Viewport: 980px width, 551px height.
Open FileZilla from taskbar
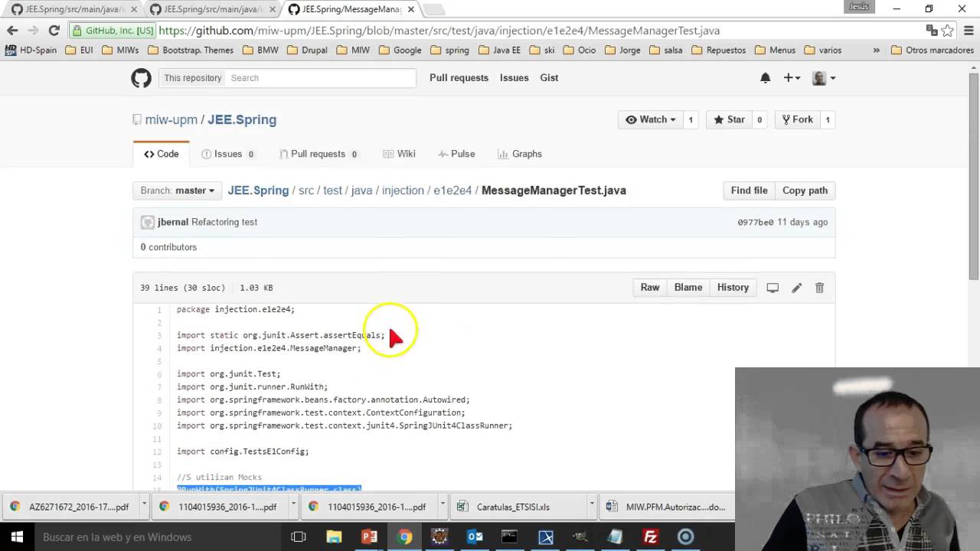coord(651,536)
